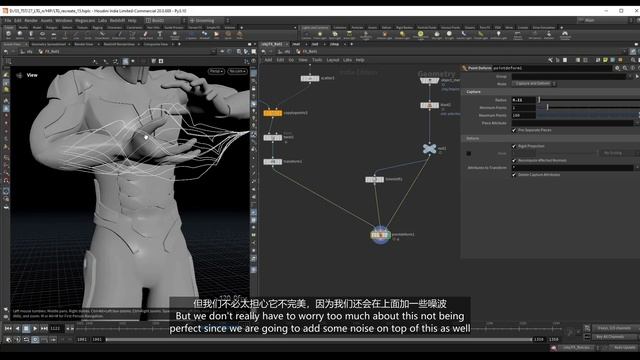
Task: Toggle the Rigid Projection checkbox
Action: pos(514,146)
